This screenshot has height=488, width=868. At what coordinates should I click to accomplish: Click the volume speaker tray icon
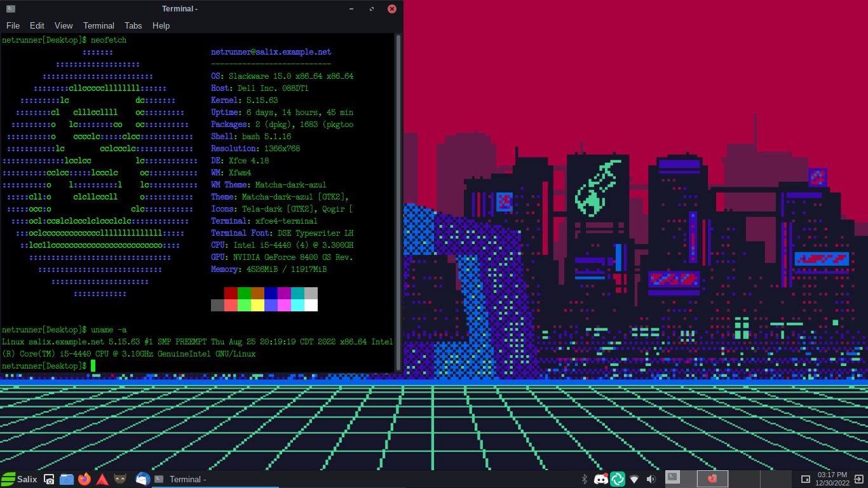click(x=651, y=479)
